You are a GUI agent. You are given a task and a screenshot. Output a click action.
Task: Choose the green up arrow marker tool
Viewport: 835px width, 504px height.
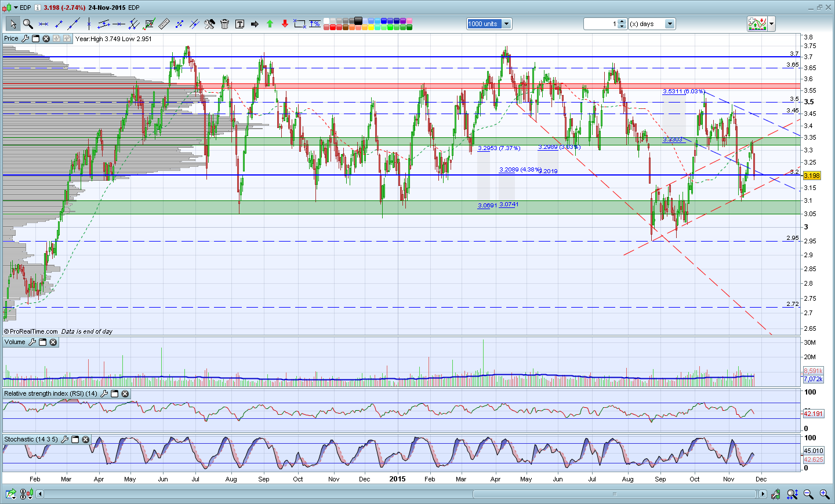click(270, 24)
